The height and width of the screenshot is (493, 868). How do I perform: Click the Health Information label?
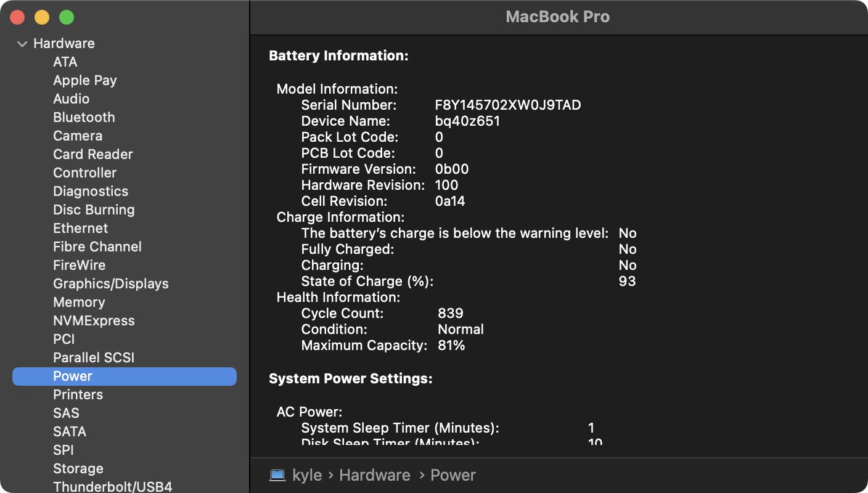(x=338, y=297)
